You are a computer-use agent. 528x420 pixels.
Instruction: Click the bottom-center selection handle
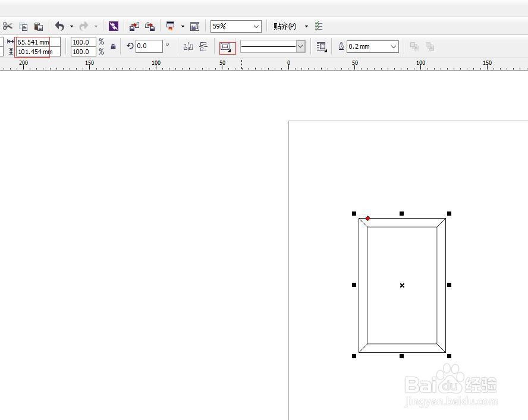point(401,356)
